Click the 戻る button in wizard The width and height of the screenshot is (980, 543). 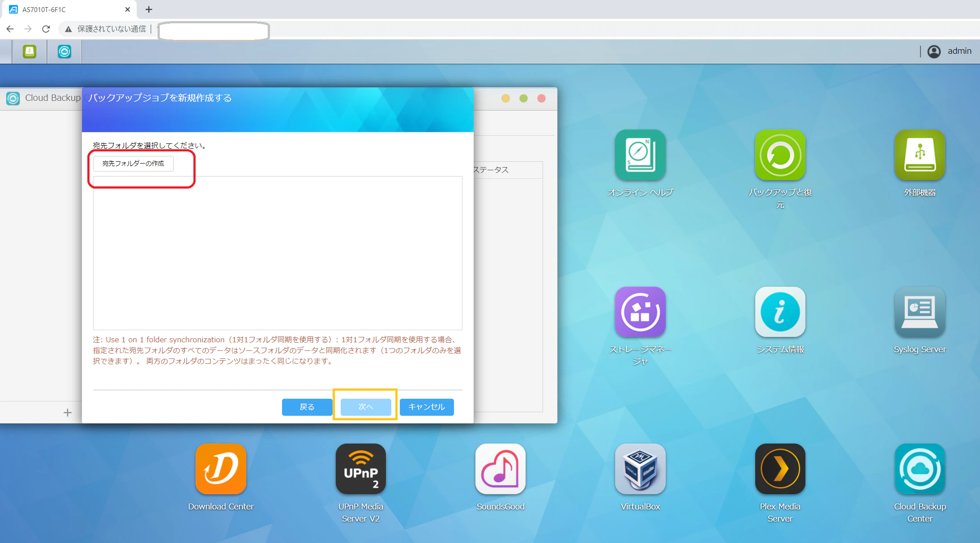tap(307, 407)
